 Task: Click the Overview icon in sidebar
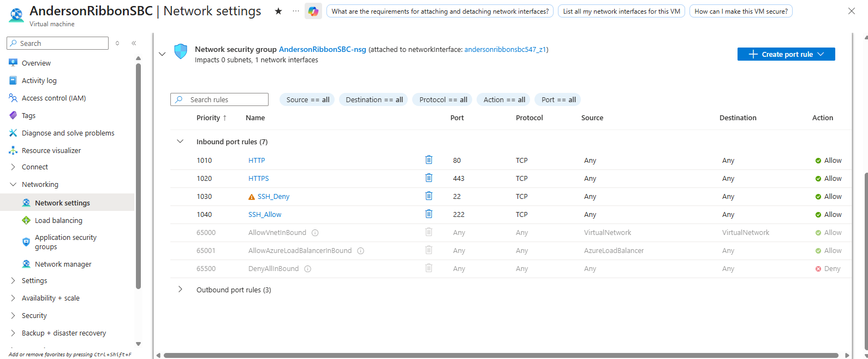click(x=13, y=63)
